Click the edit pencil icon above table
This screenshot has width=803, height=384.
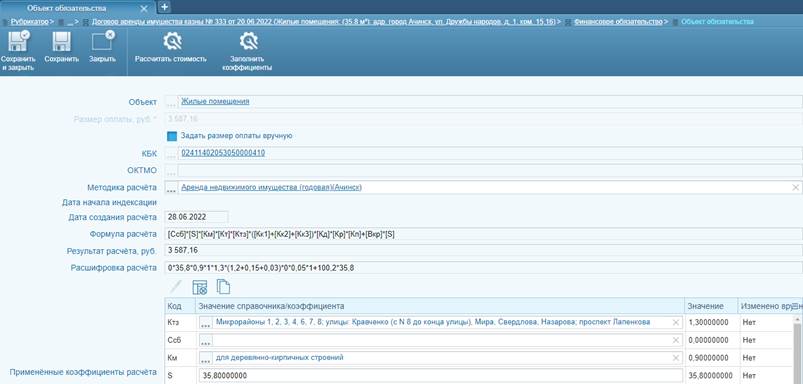pyautogui.click(x=176, y=287)
